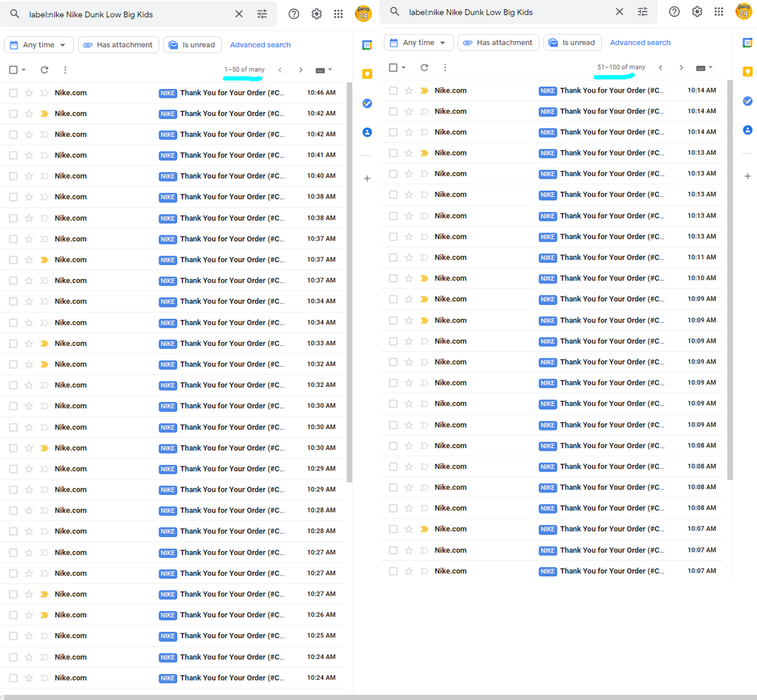
Task: Open Tasks side panel icon in left window
Action: pos(367,103)
